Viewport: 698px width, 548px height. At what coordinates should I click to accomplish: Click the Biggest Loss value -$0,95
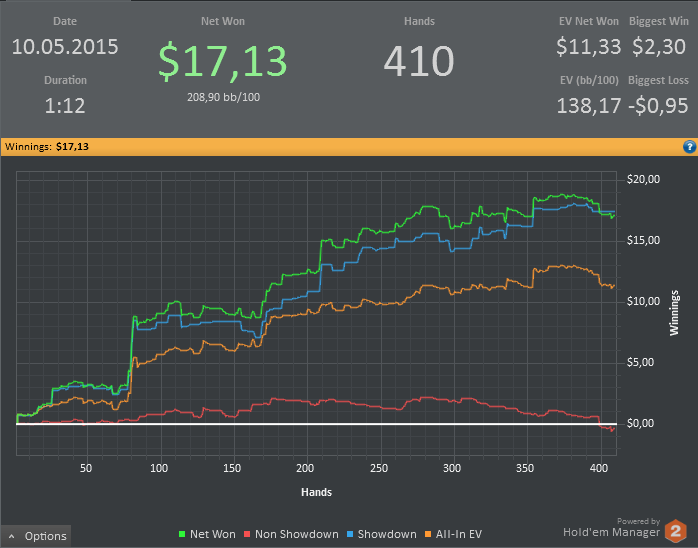click(658, 106)
